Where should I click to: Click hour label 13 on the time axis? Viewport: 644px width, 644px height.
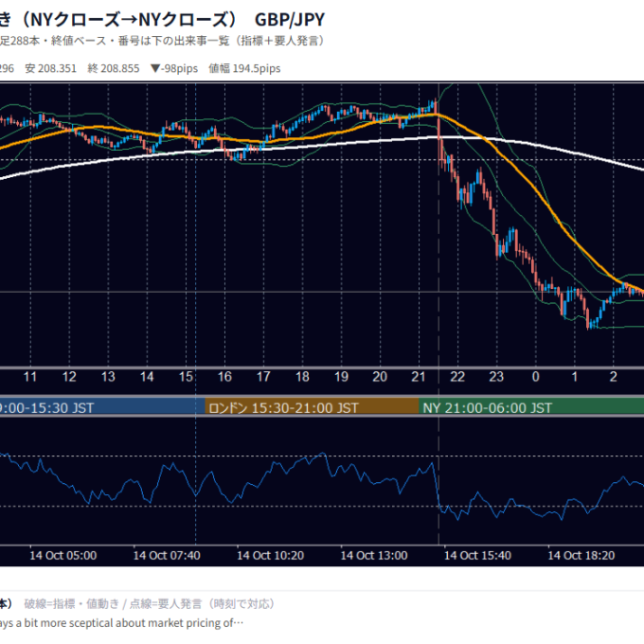coord(108,377)
